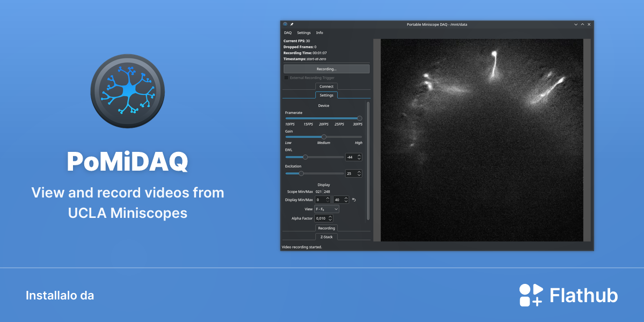Click the PoMiDAQ app icon in the title bar
The height and width of the screenshot is (322, 644).
point(285,24)
